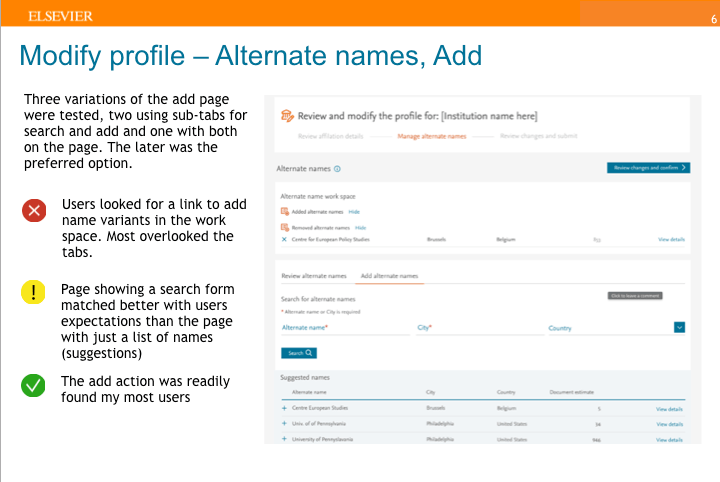Open the Country dropdown arrow
The height and width of the screenshot is (482, 720).
pos(679,327)
